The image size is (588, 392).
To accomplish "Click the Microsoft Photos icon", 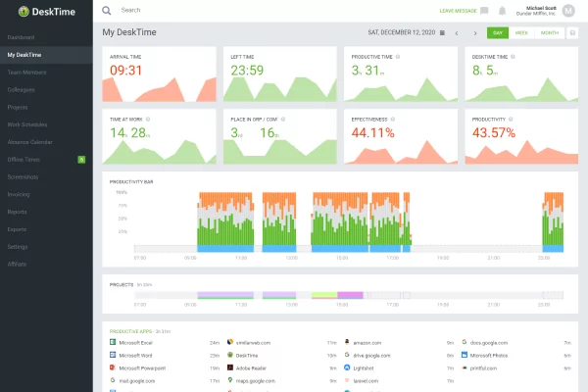I will [465, 355].
